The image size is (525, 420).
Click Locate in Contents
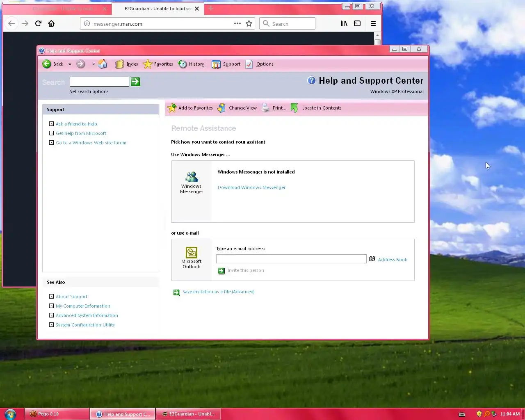point(316,108)
